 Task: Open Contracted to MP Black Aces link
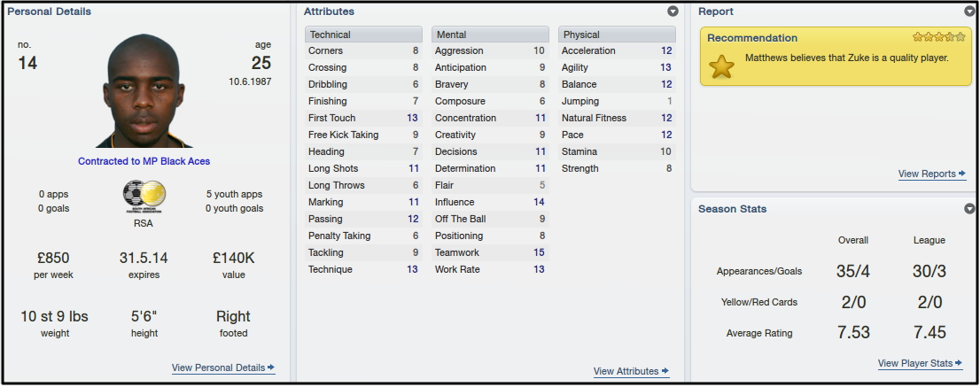coord(144,161)
